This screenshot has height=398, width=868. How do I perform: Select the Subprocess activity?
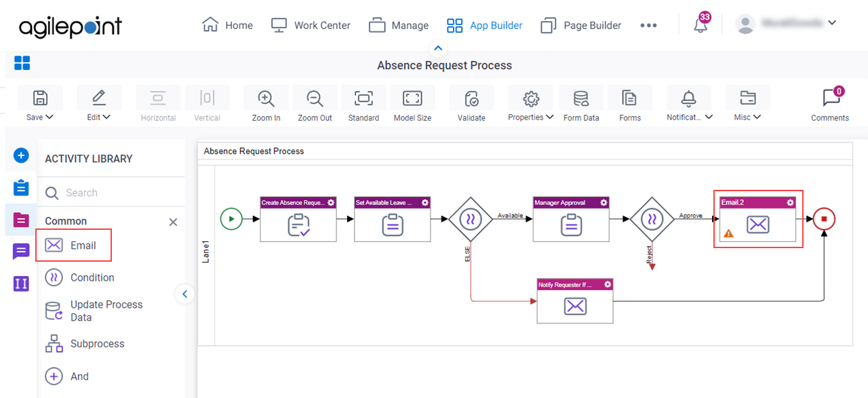85,344
